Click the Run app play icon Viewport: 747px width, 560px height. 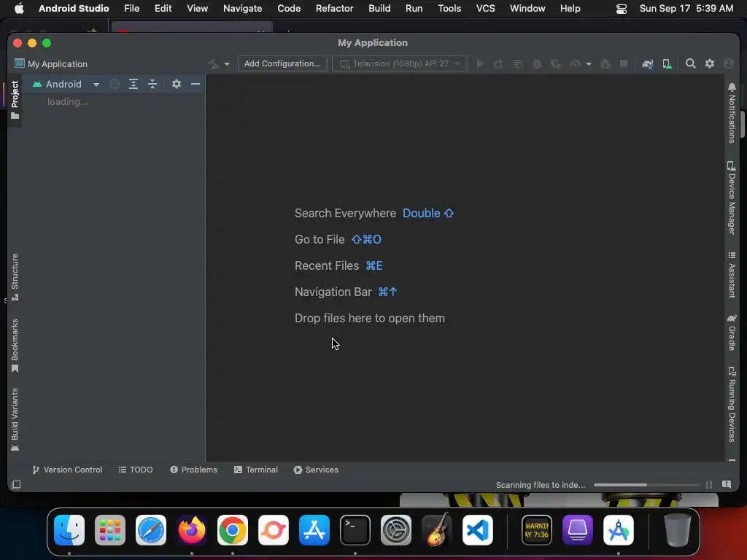pos(480,64)
